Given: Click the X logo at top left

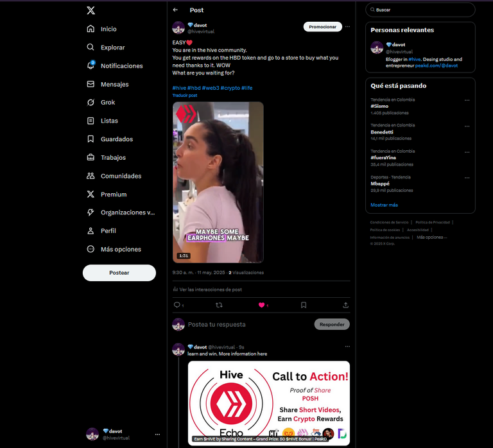Looking at the screenshot, I should 91,10.
